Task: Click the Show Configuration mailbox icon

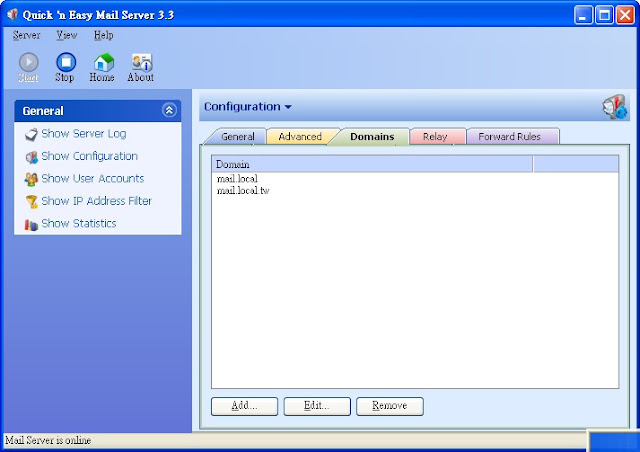Action: 31,157
